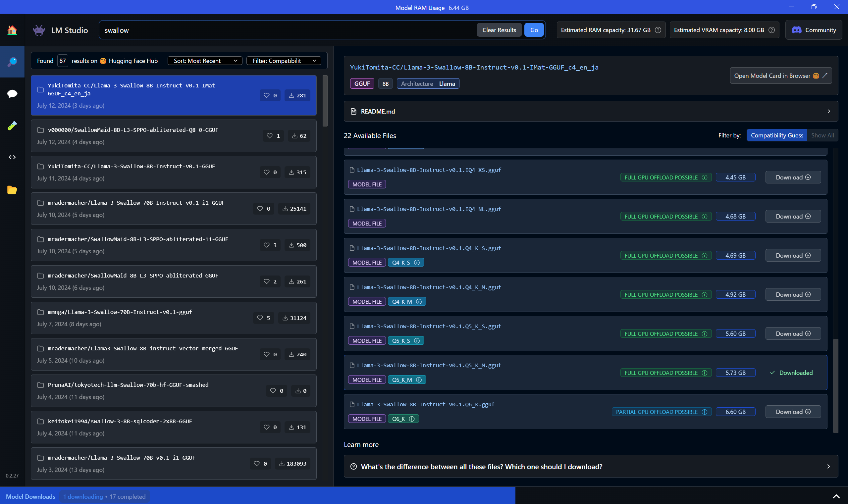Open the Home page from sidebar
This screenshot has width=848, height=504.
click(x=12, y=30)
